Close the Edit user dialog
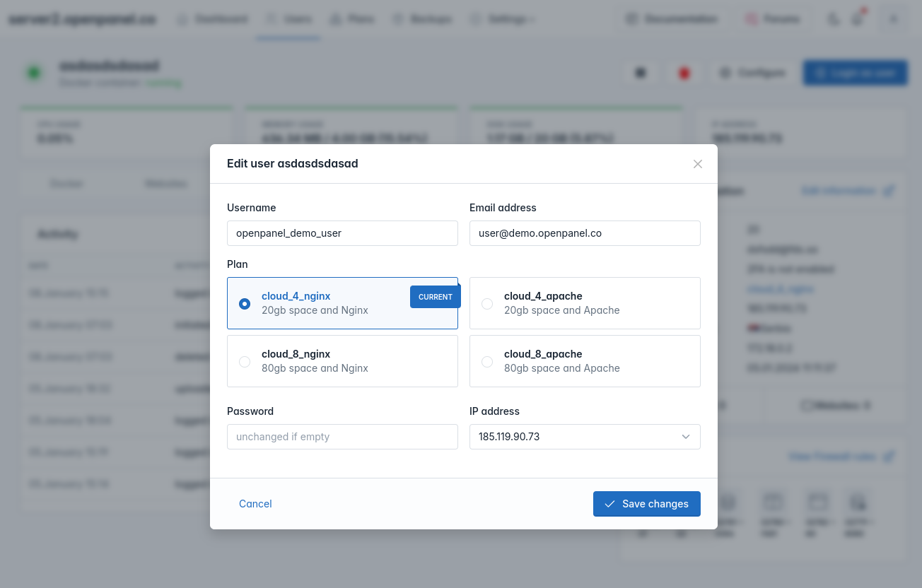 pyautogui.click(x=698, y=164)
